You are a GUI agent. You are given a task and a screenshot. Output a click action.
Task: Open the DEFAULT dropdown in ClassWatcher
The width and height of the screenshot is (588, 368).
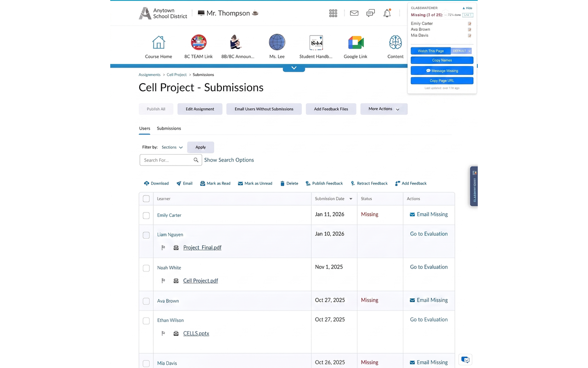tap(461, 51)
